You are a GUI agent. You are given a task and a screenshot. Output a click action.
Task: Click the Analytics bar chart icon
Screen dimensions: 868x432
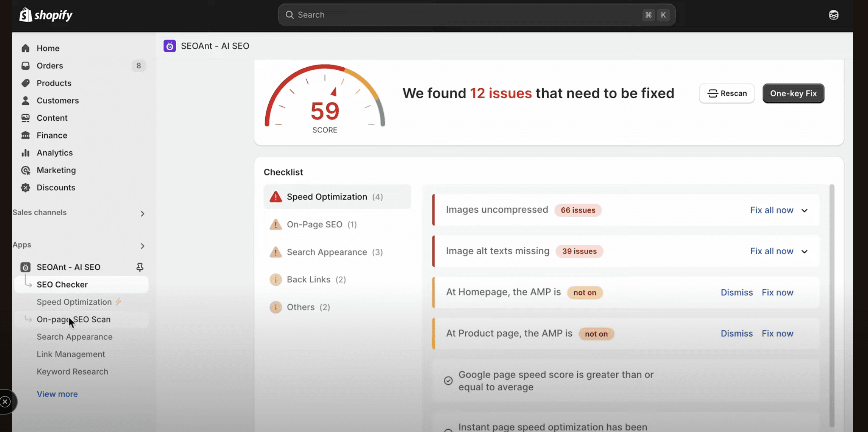coord(25,152)
